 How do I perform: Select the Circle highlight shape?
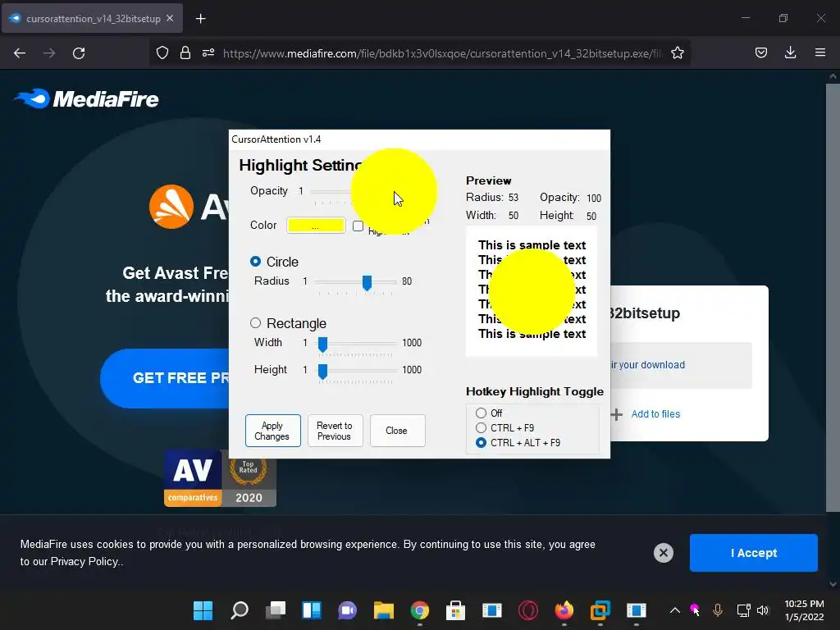pos(256,262)
